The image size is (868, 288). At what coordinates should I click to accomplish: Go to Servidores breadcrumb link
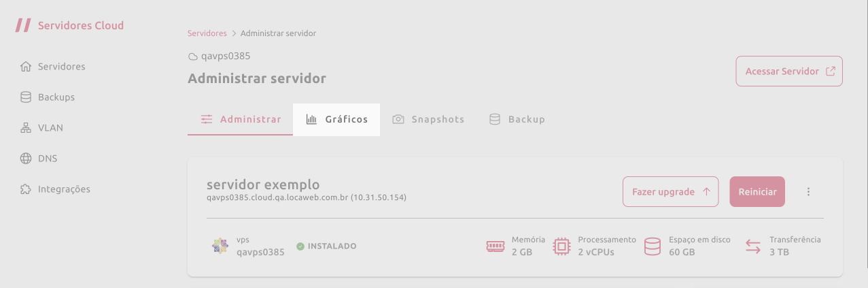pyautogui.click(x=207, y=33)
